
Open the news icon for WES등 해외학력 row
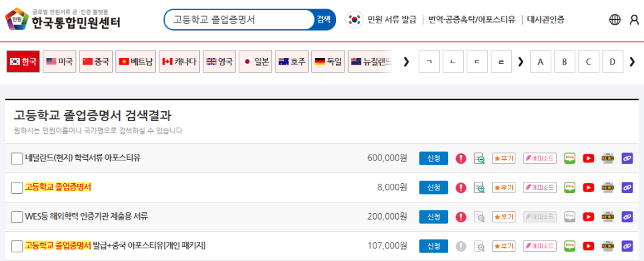pyautogui.click(x=607, y=216)
